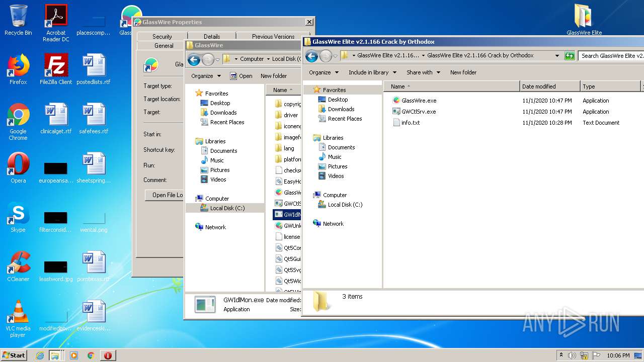Select driver folder in GlassWire window
Screen dimensions: 644x362
point(287,115)
